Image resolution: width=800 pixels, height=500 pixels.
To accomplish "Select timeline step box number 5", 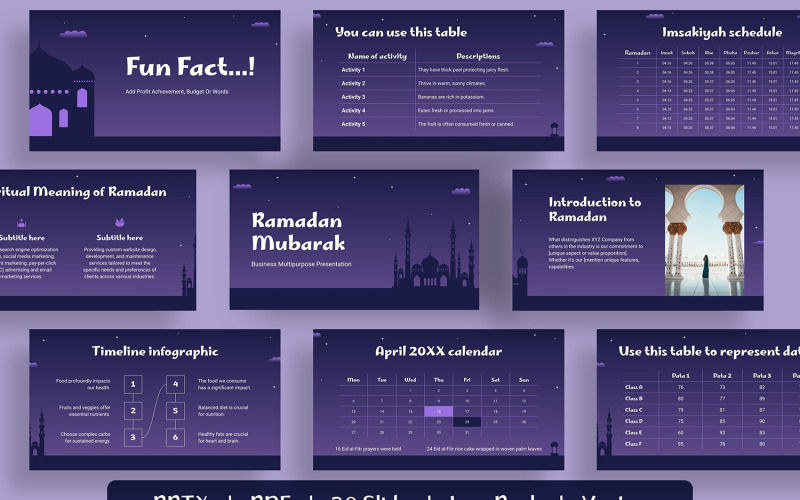I will pyautogui.click(x=176, y=411).
